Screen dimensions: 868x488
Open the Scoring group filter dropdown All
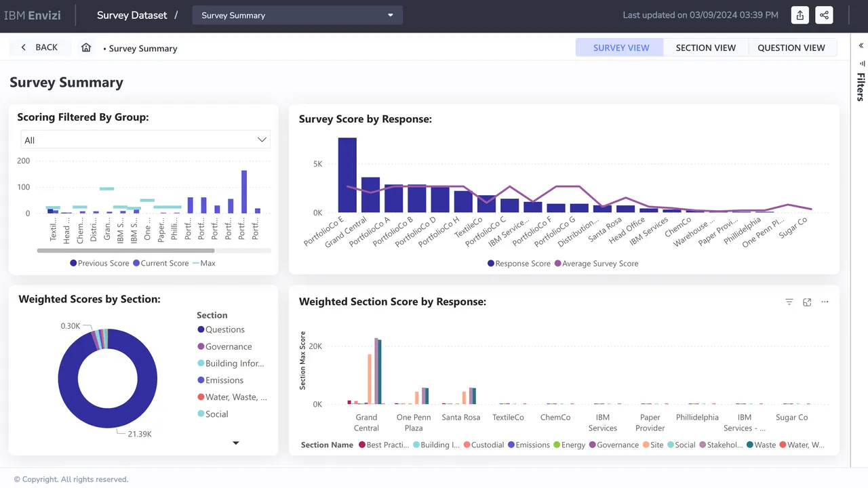(x=145, y=140)
